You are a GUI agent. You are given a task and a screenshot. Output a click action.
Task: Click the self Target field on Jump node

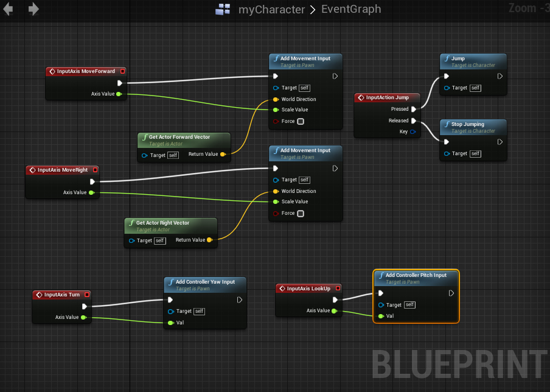[x=475, y=88]
